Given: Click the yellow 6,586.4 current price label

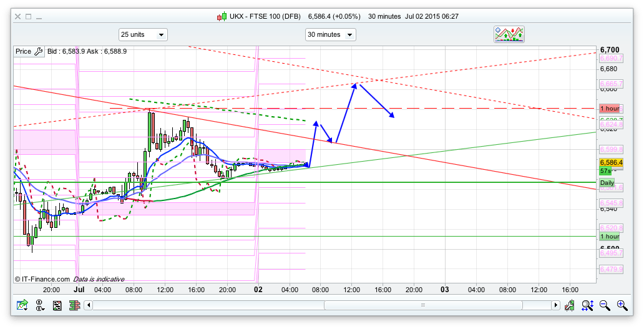Looking at the screenshot, I should pos(609,162).
